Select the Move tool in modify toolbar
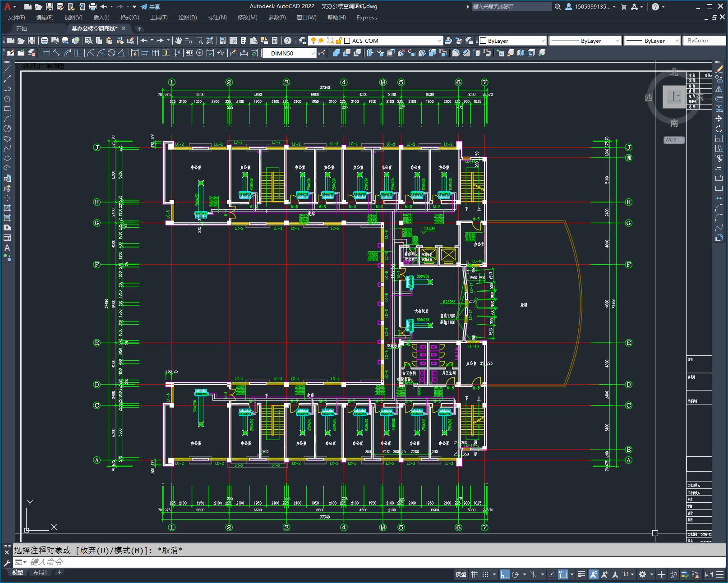 coord(719,119)
